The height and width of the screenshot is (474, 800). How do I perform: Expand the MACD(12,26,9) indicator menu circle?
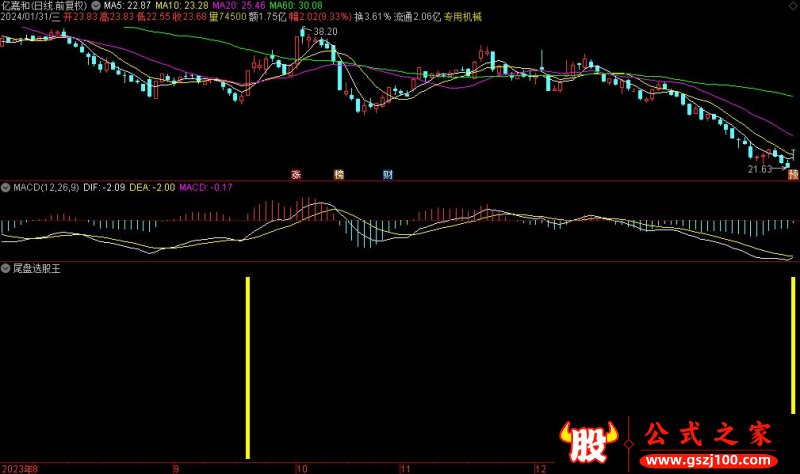click(6, 187)
